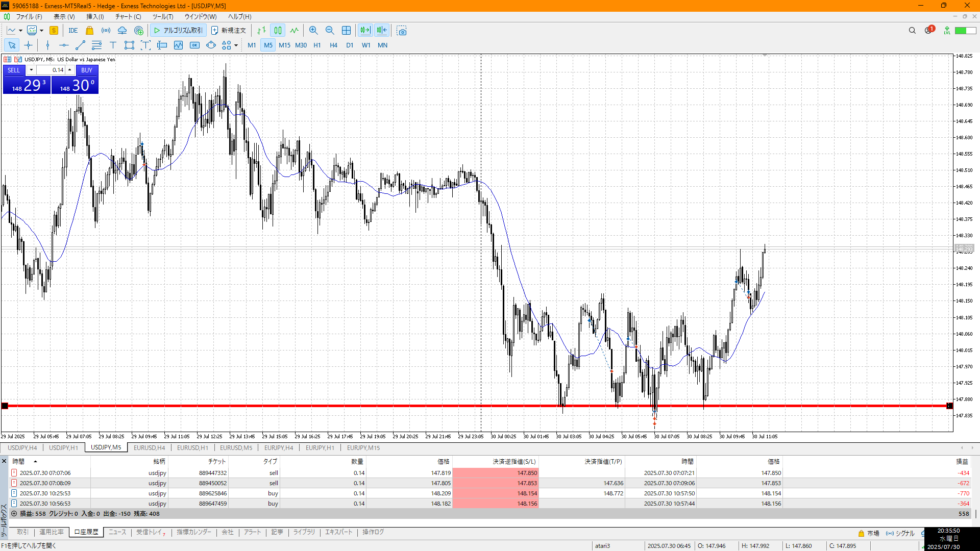Click シグナル (Signals) link in toolbox

click(x=900, y=534)
